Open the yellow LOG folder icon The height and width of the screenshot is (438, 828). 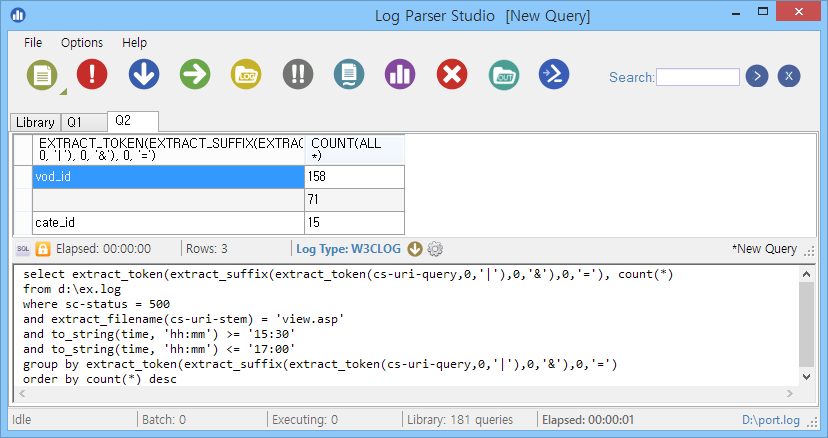coord(246,74)
